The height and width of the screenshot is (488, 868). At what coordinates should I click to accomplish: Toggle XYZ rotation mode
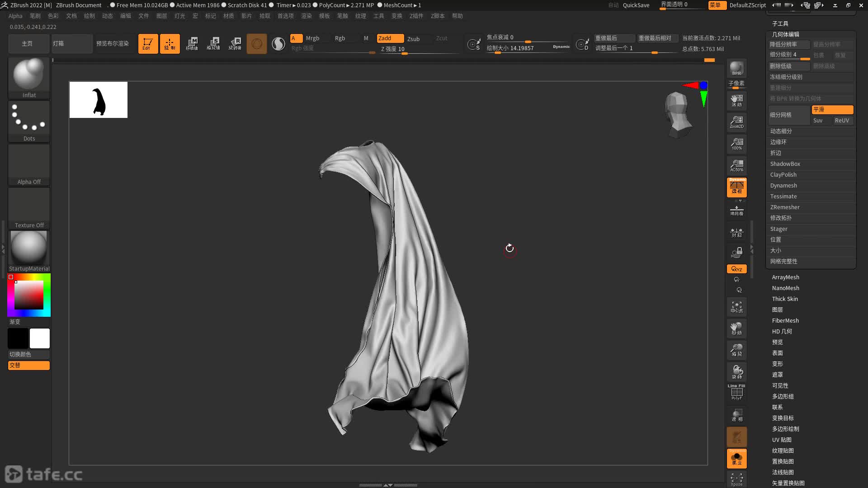(x=736, y=269)
